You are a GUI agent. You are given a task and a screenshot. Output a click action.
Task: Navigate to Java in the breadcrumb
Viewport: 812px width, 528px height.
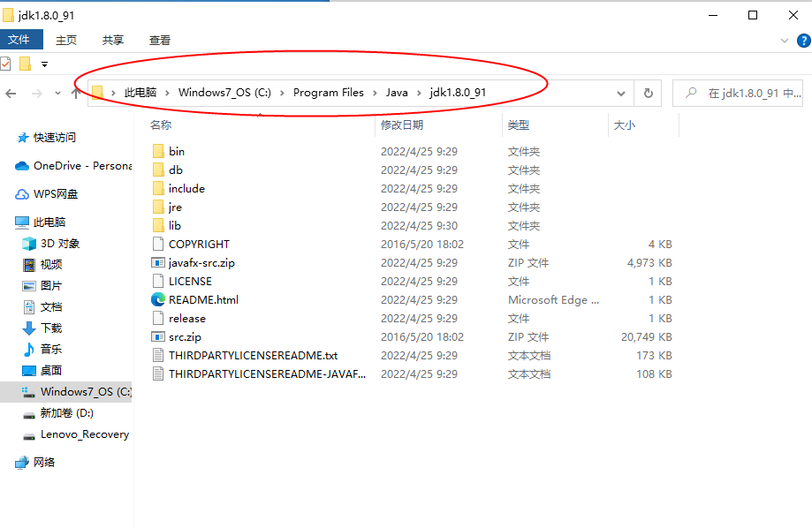397,93
